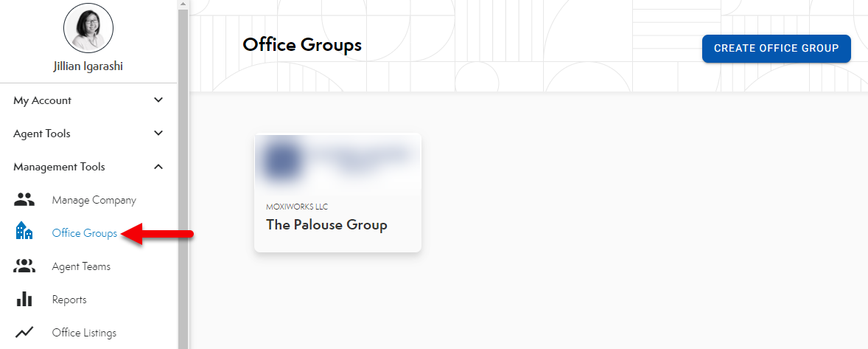Open the Office Listings sidebar item
The width and height of the screenshot is (868, 349).
tap(84, 333)
